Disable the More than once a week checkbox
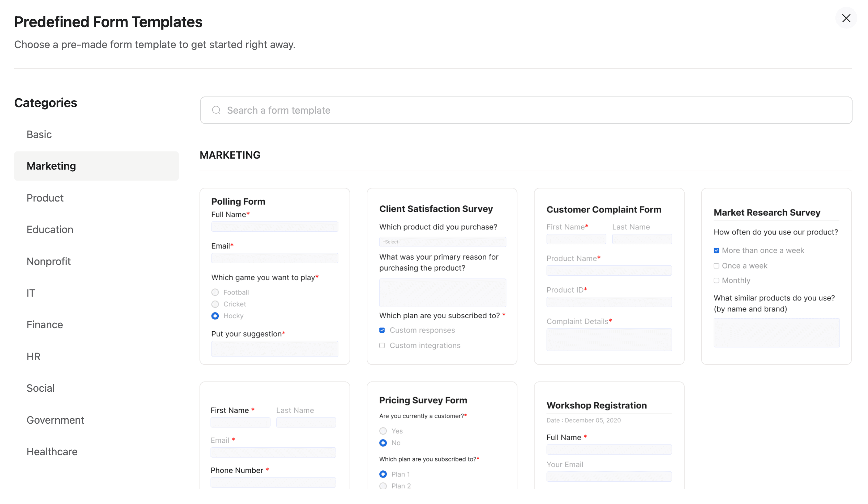 coord(717,250)
